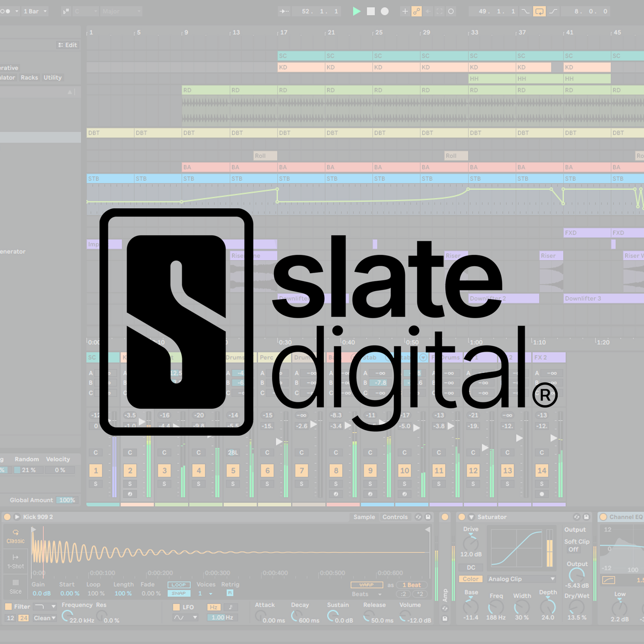The image size is (644, 644).
Task: Switch to the Sample tab in Simpler
Action: [x=364, y=517]
